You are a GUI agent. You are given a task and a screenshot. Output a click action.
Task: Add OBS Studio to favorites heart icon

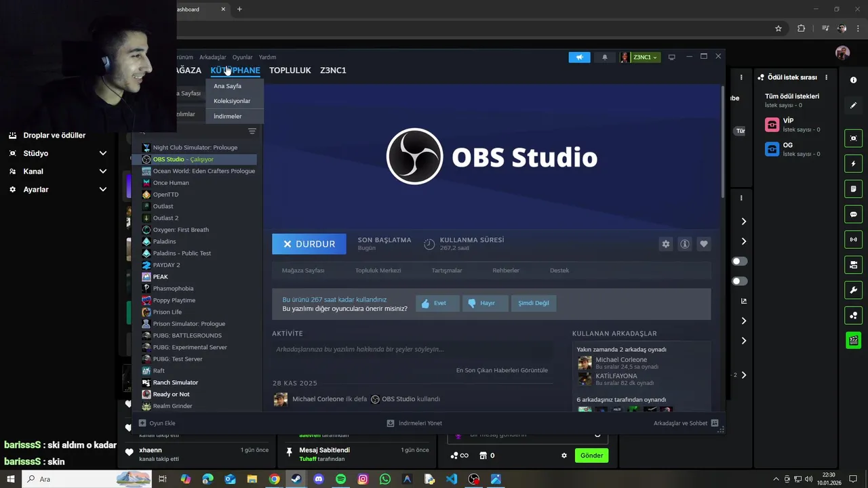pos(704,244)
